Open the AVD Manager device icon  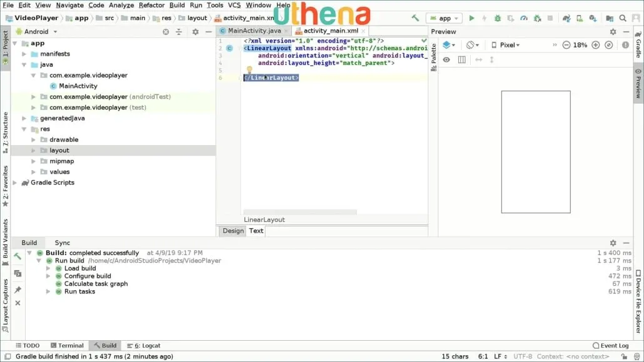(x=580, y=18)
